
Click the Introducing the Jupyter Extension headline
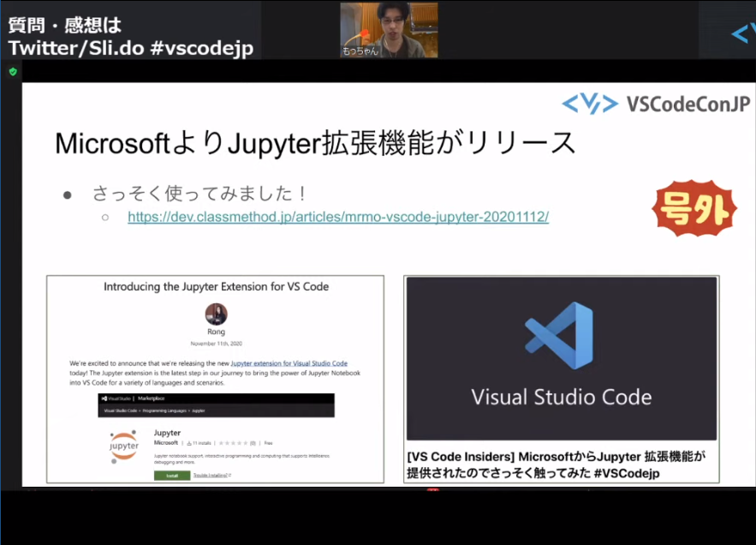click(x=216, y=287)
